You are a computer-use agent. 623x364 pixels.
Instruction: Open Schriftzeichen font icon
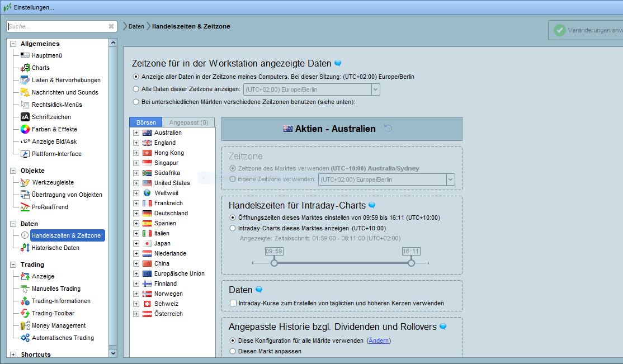25,117
